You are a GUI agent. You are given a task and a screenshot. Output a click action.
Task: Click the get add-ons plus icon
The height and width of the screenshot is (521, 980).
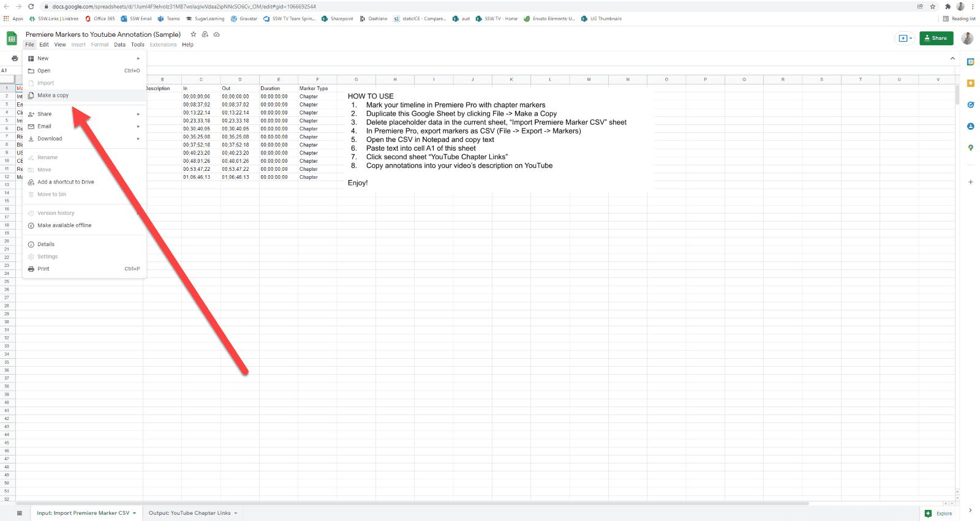click(x=970, y=182)
